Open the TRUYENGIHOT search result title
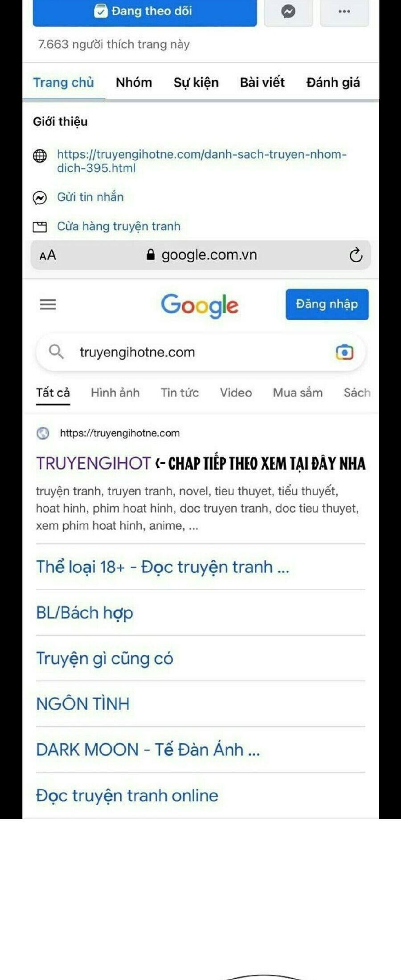401x980 pixels. pyautogui.click(x=94, y=463)
